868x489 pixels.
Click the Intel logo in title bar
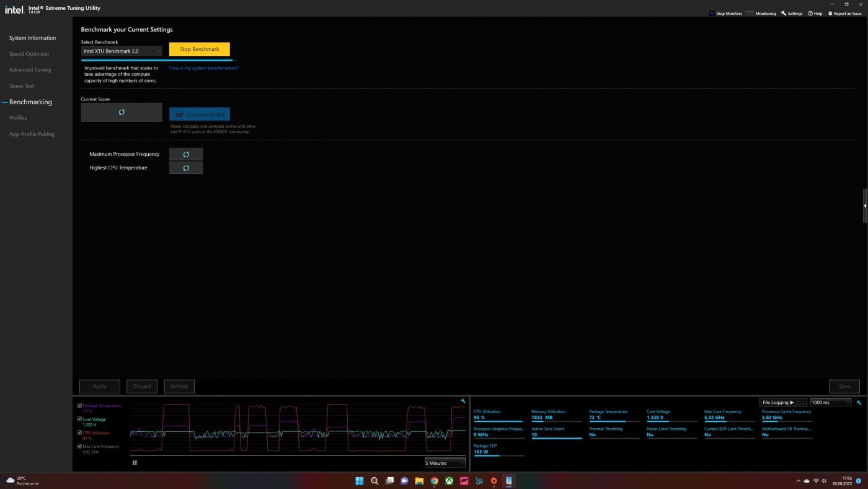pyautogui.click(x=14, y=9)
